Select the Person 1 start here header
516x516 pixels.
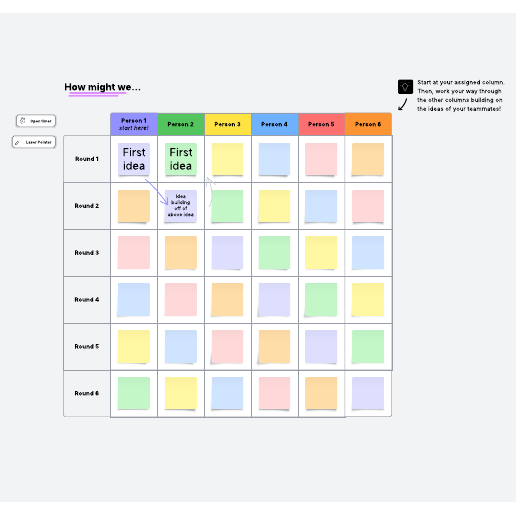(x=134, y=124)
